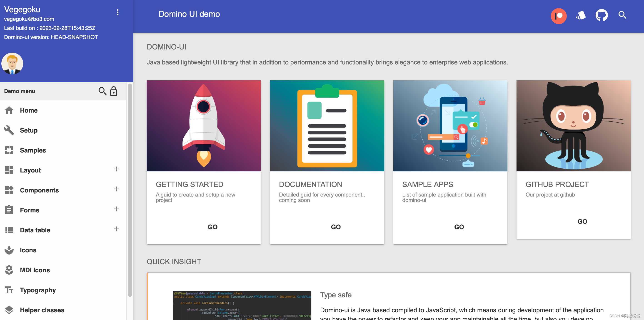644x320 pixels.
Task: Click the 'Domino-ui version: HEAD-SNAPSHOT' line
Action: coord(51,37)
